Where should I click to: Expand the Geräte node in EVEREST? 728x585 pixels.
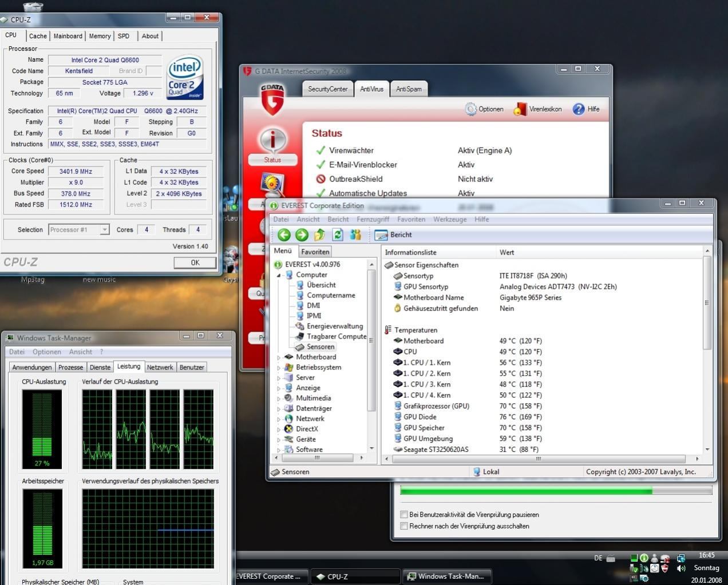click(x=279, y=440)
